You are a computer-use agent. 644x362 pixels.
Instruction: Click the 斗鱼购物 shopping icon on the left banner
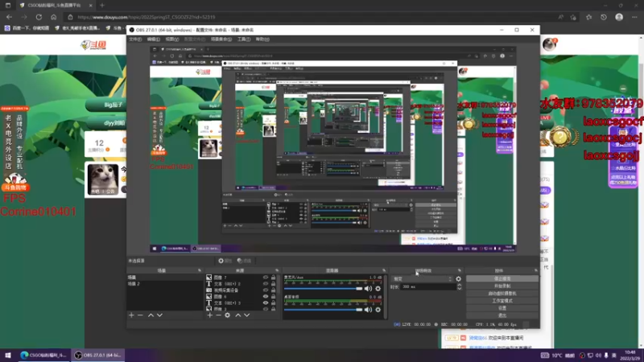15,183
